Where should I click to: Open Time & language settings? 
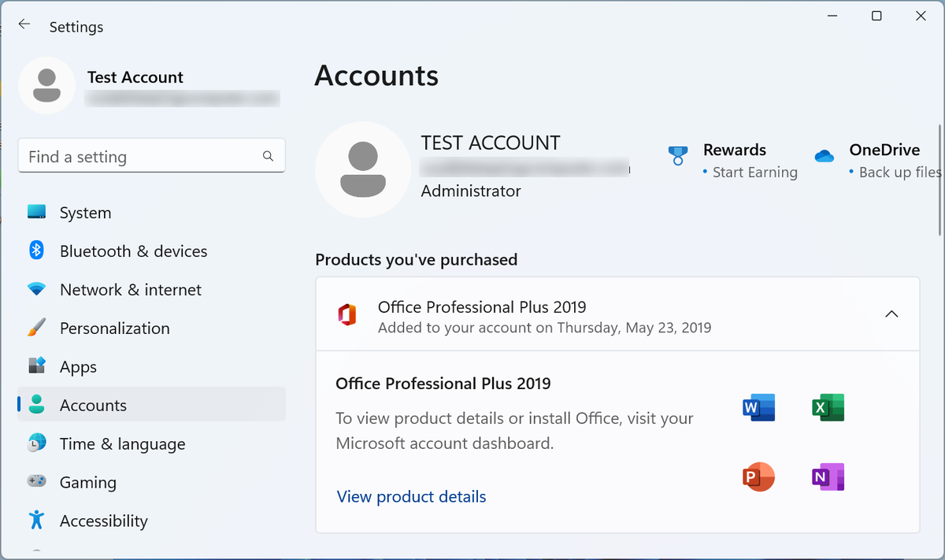122,444
